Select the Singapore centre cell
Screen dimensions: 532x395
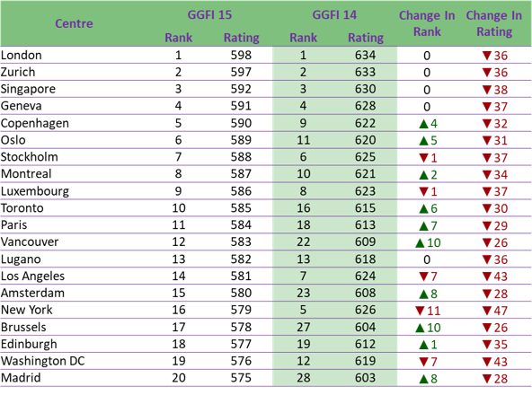point(28,89)
